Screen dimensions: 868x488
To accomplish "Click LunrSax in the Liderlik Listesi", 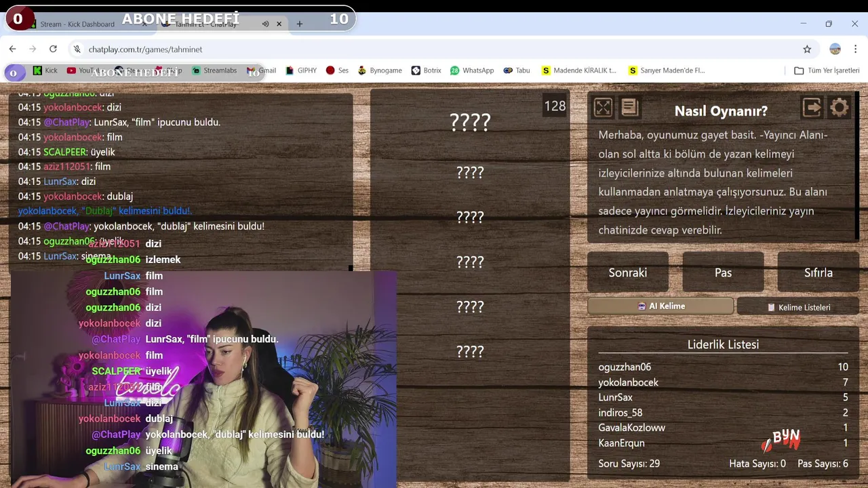I will coord(615,397).
